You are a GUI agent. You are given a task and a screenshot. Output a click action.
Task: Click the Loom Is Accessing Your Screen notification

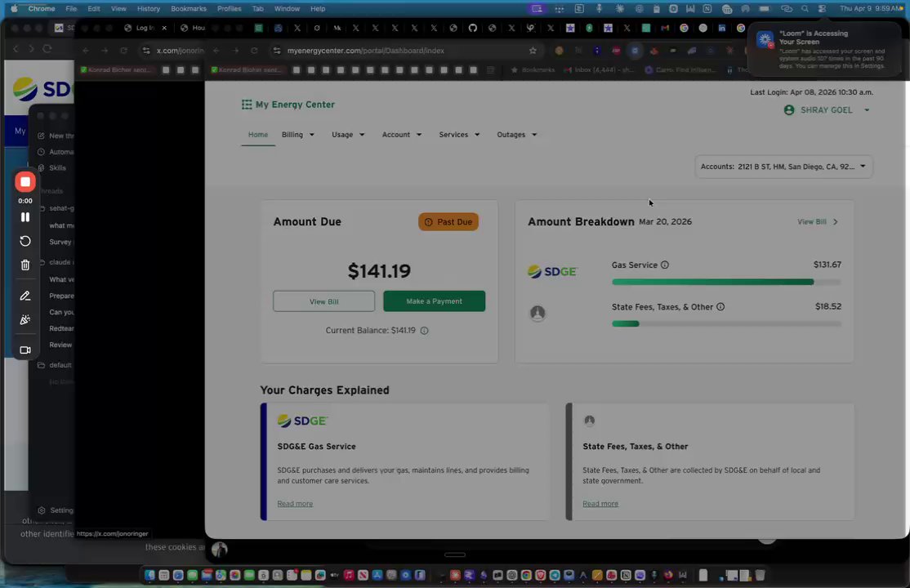(825, 50)
